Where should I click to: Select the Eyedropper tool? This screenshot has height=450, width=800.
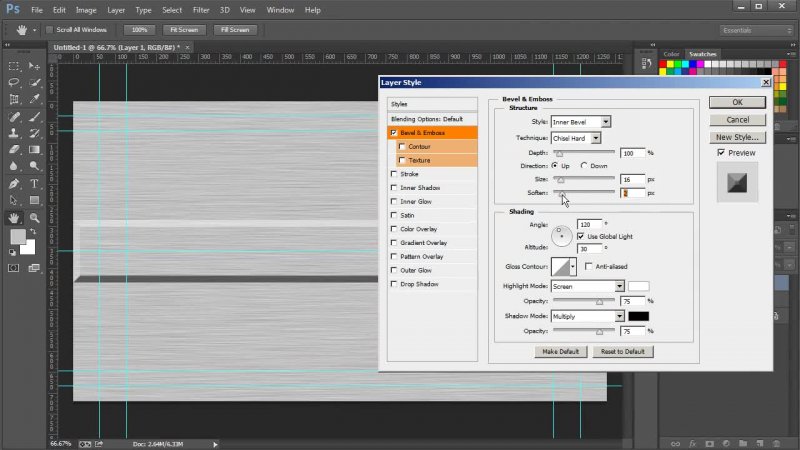click(34, 99)
